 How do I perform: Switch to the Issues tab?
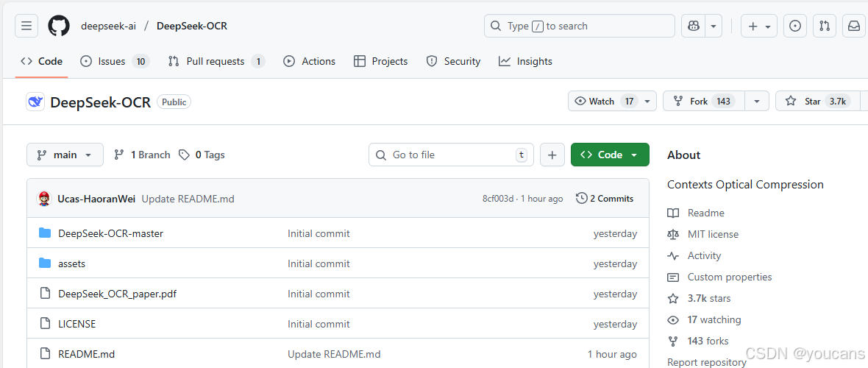tap(115, 62)
